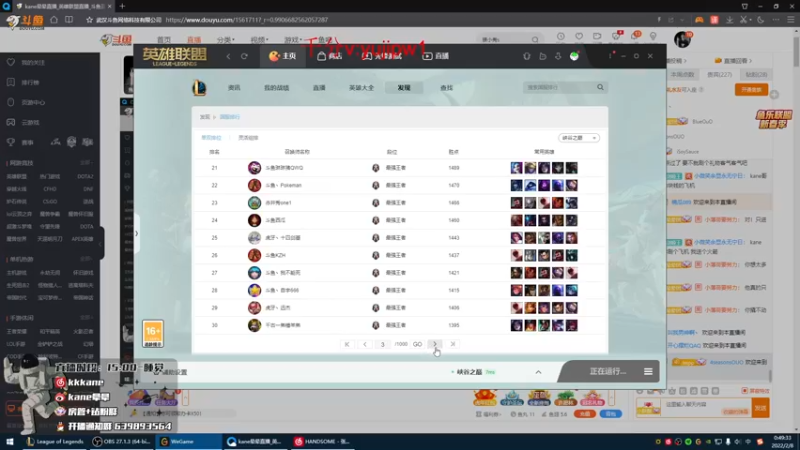The width and height of the screenshot is (800, 450).
Task: Open DOTA2 category in Douyu sidebar
Action: coord(85,176)
